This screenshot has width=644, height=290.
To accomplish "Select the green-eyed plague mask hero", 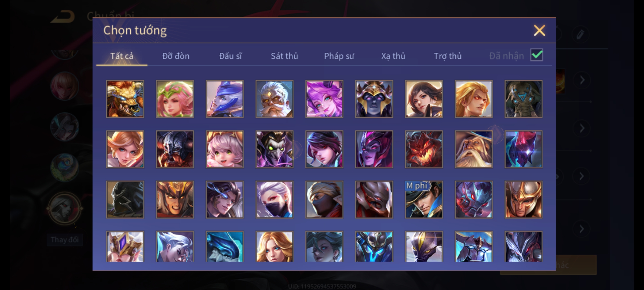I will click(274, 149).
